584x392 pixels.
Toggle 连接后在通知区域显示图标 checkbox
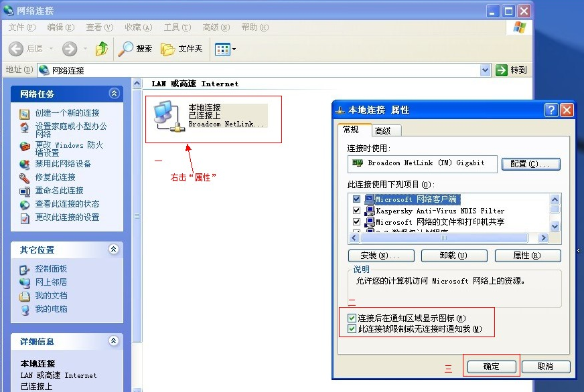pos(352,318)
